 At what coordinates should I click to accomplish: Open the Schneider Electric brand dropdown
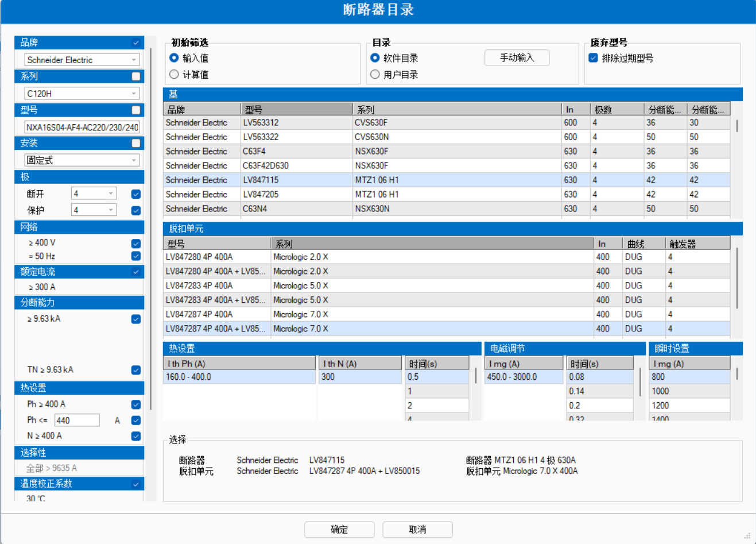click(82, 60)
